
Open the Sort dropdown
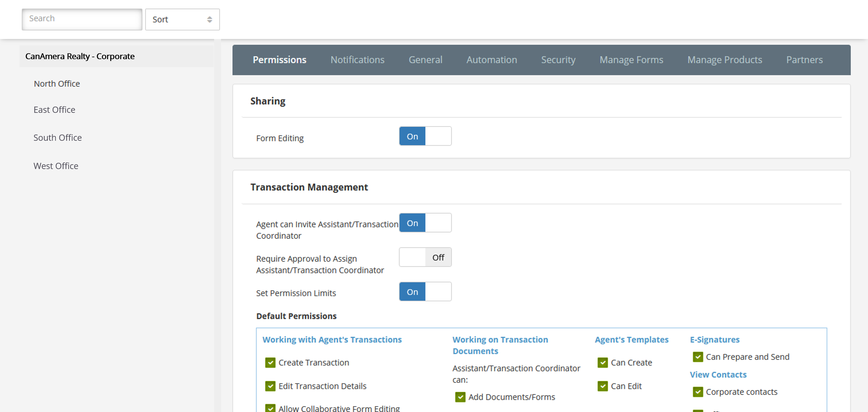point(182,19)
